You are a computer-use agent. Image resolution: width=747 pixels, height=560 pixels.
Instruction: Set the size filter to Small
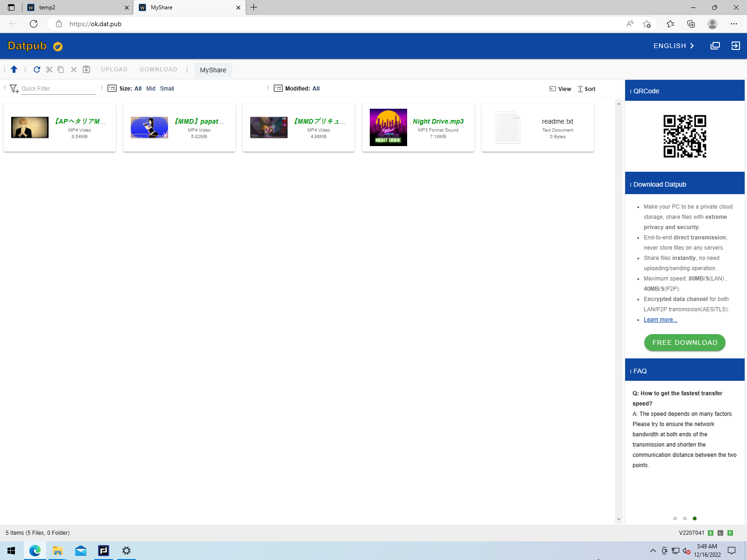(x=167, y=89)
